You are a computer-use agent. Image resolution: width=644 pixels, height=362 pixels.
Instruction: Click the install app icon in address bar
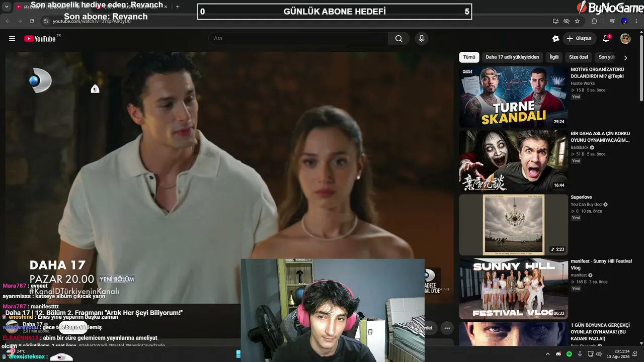pos(555,21)
